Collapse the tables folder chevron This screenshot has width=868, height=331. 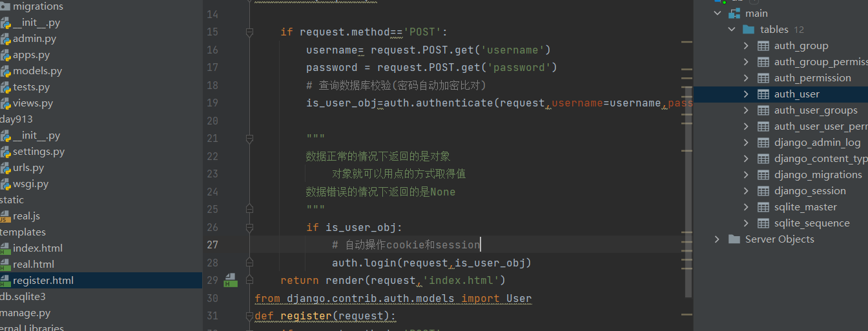(x=732, y=30)
